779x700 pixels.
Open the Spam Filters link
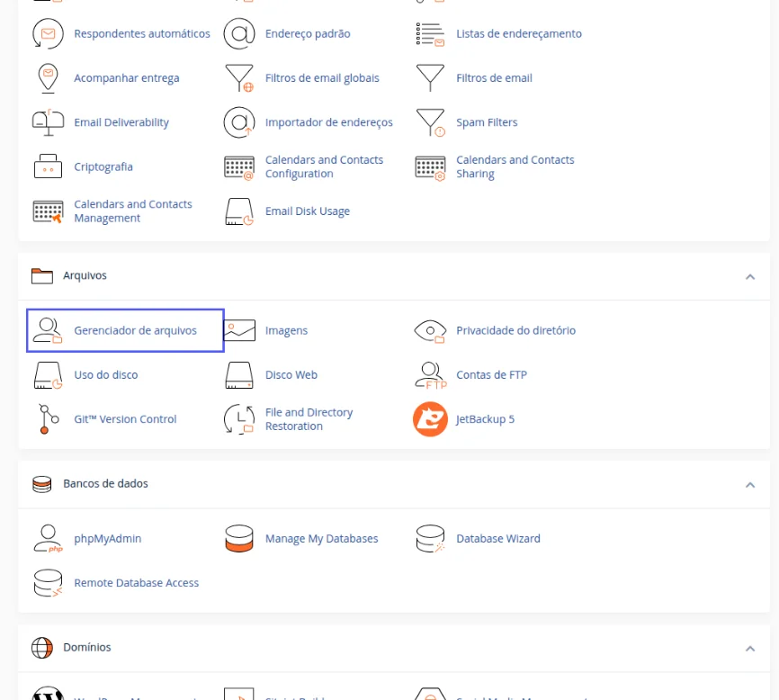487,122
